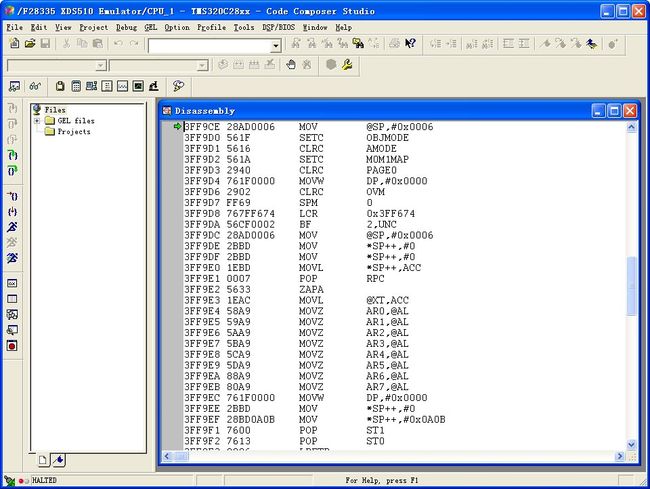The image size is (650, 489).
Task: Open build options with the wrench icon
Action: (347, 65)
